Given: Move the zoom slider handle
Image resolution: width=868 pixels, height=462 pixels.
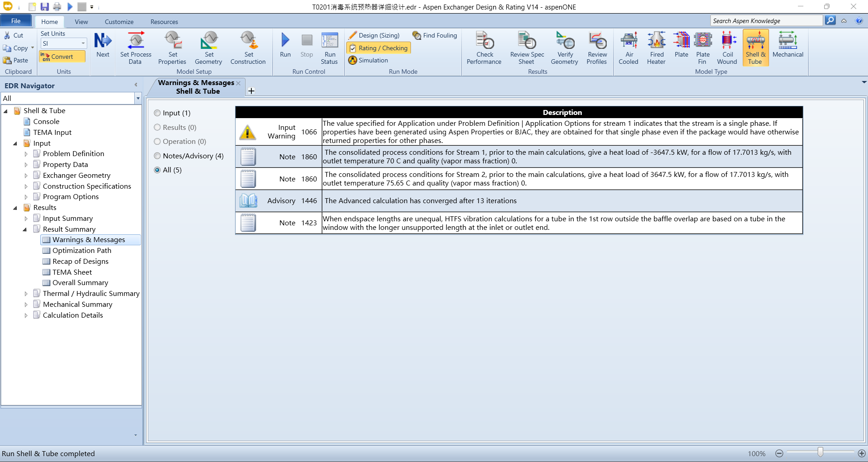Looking at the screenshot, I should click(x=820, y=452).
